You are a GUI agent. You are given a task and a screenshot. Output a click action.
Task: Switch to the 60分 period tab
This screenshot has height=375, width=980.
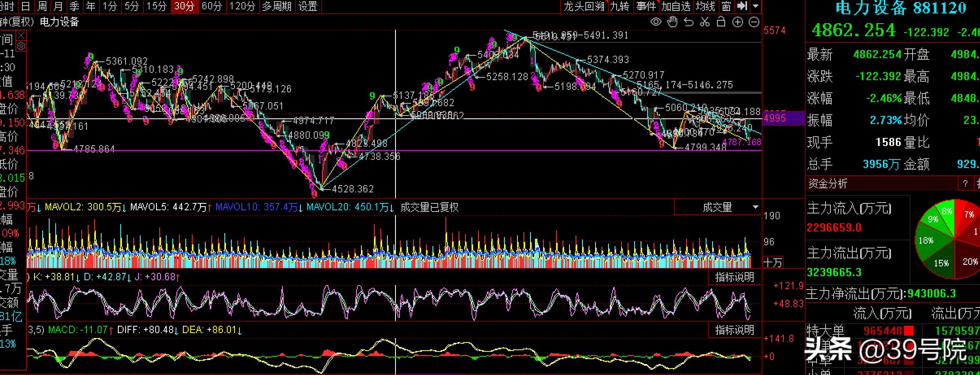pos(212,6)
